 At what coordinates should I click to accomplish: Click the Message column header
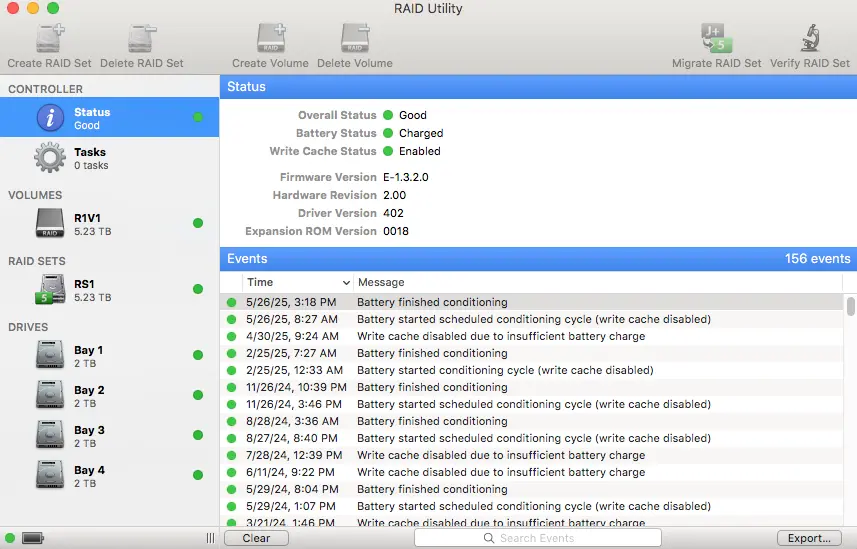coord(600,283)
